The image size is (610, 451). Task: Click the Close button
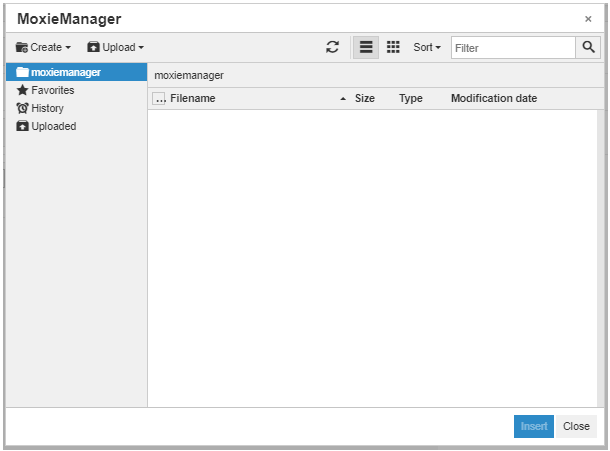pyautogui.click(x=576, y=426)
